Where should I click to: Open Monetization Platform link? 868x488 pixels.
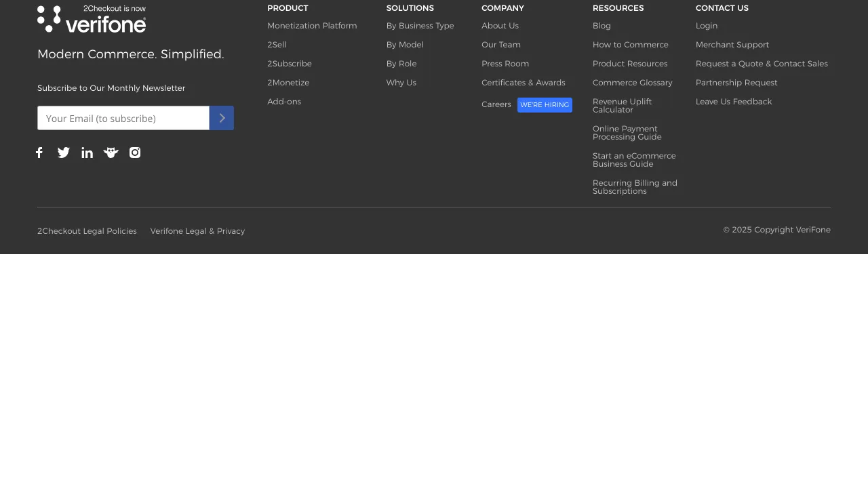(x=312, y=26)
